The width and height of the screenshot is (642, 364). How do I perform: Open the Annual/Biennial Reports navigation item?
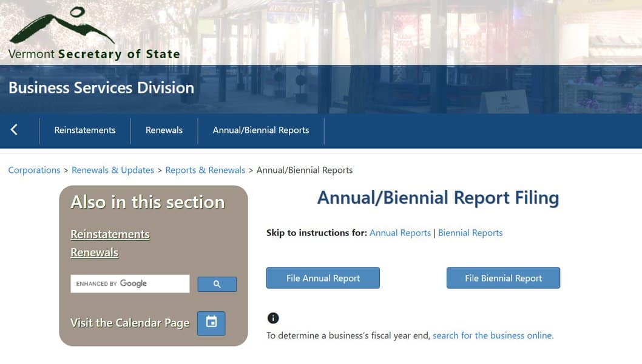(260, 130)
